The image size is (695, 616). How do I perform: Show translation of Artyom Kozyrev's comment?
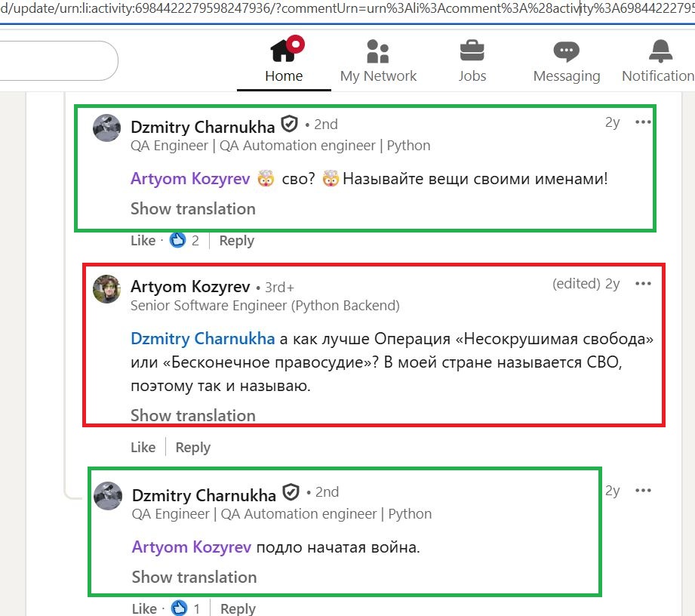tap(192, 415)
